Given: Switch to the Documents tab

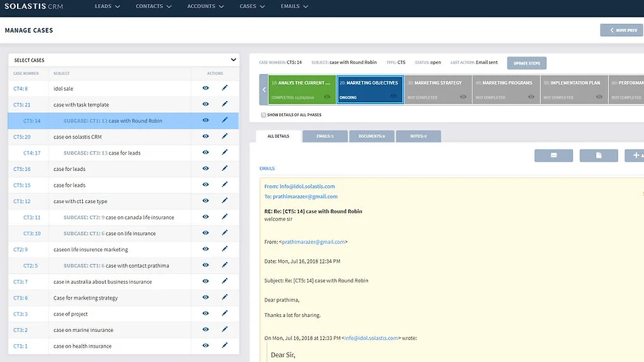Looking at the screenshot, I should pos(372,136).
